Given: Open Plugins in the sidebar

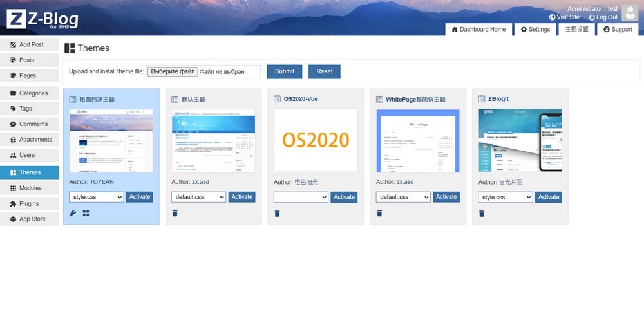Looking at the screenshot, I should [30, 203].
